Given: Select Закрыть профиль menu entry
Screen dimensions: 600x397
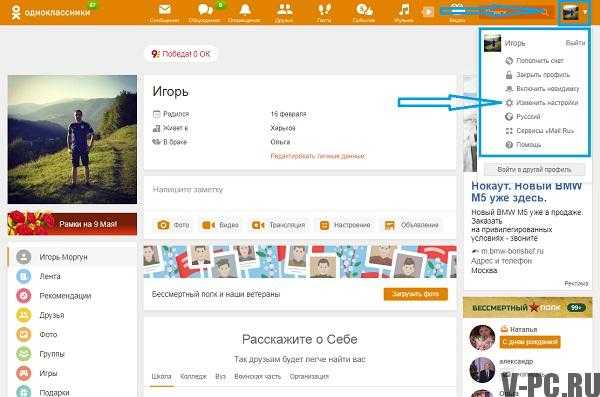Looking at the screenshot, I should click(543, 75).
